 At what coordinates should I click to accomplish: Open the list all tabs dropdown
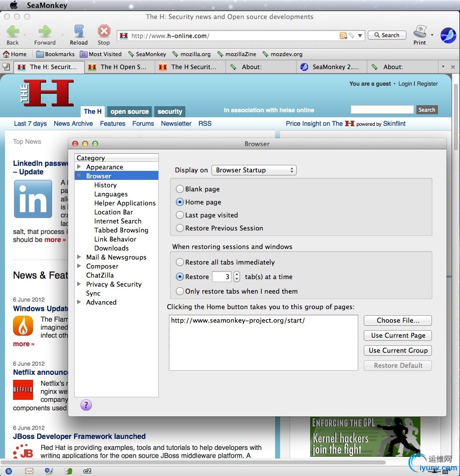[x=443, y=67]
